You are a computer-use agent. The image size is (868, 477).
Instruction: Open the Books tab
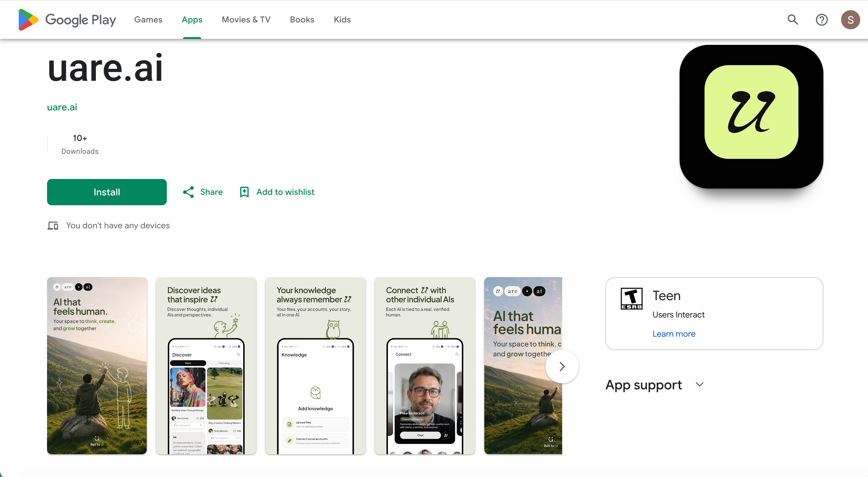pos(302,19)
